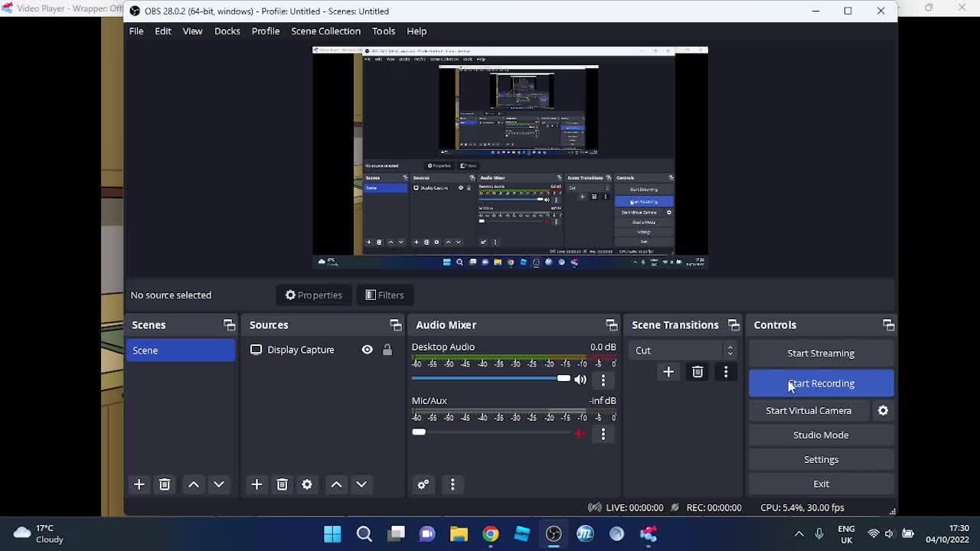Viewport: 980px width, 551px height.
Task: Remove the configurable transition with the trash icon
Action: [x=697, y=372]
